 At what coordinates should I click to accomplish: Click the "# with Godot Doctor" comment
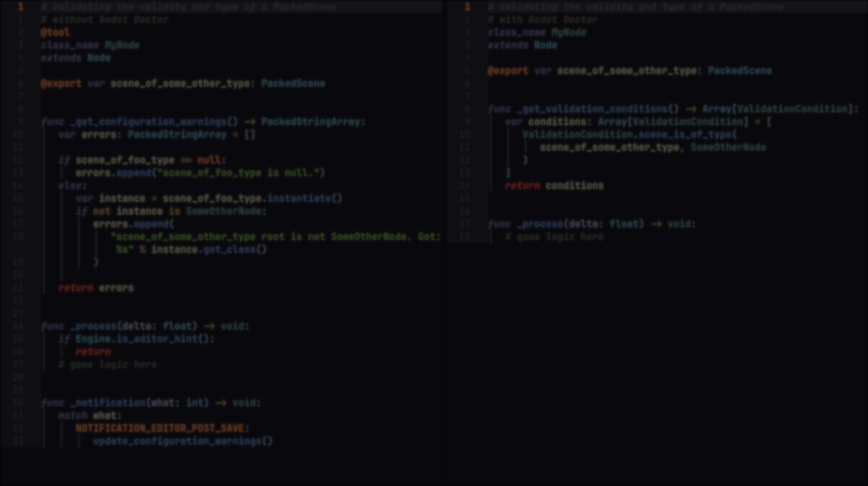pos(542,20)
